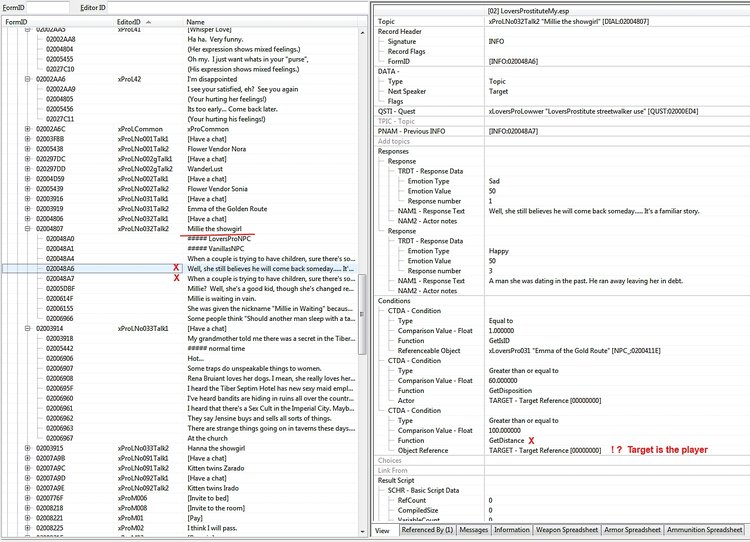Select record 02006906 Hot...
Image resolution: width=750 pixels, height=542 pixels.
179,358
